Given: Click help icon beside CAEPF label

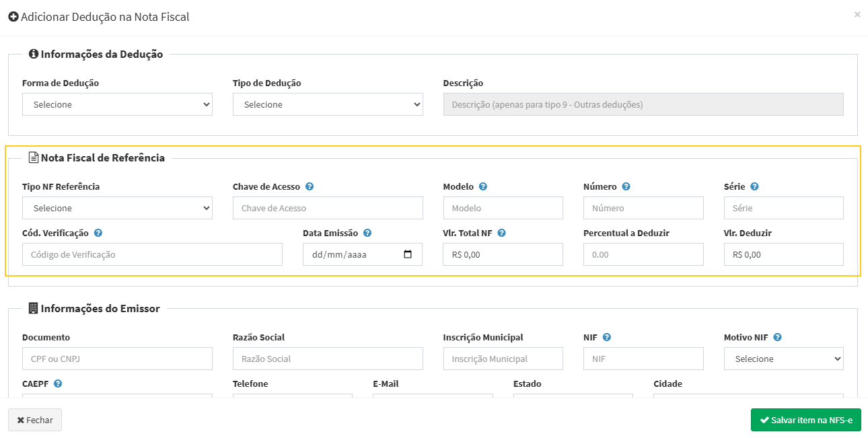Looking at the screenshot, I should click(x=58, y=384).
